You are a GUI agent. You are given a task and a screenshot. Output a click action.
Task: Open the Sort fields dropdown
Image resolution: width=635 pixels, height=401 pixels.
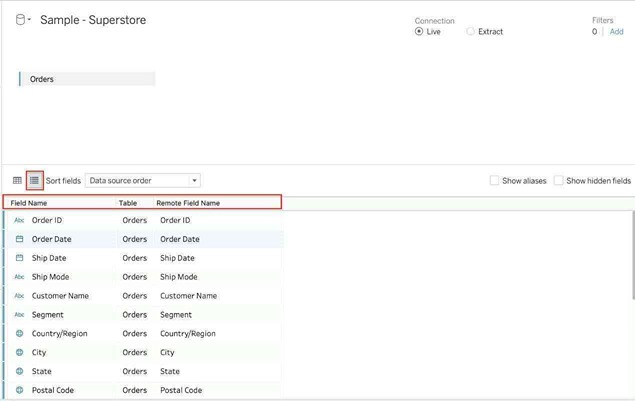point(143,181)
